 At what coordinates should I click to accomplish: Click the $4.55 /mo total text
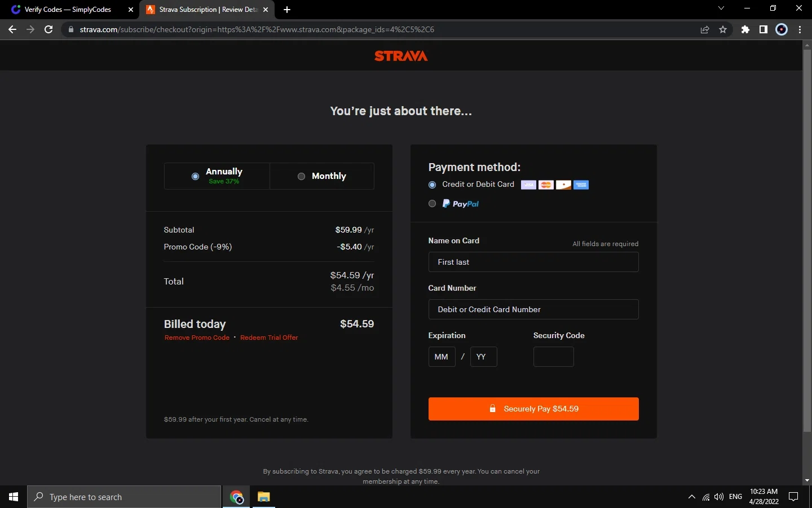tap(352, 288)
